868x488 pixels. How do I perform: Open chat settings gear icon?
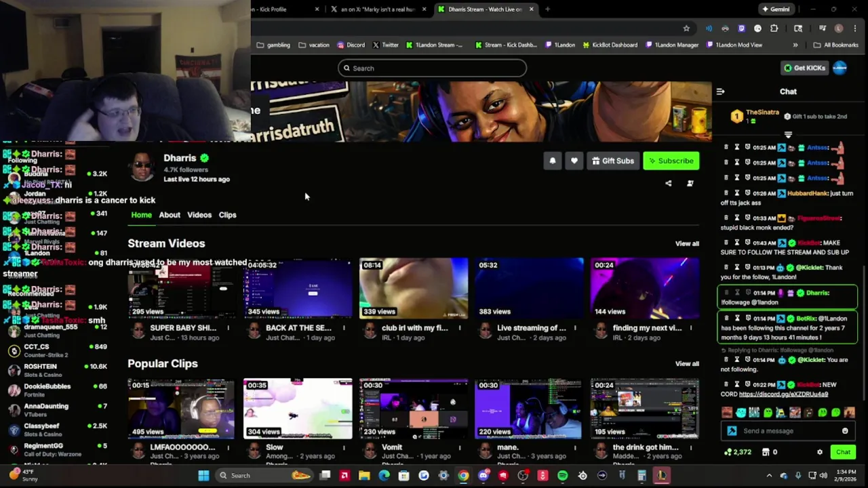coord(820,452)
